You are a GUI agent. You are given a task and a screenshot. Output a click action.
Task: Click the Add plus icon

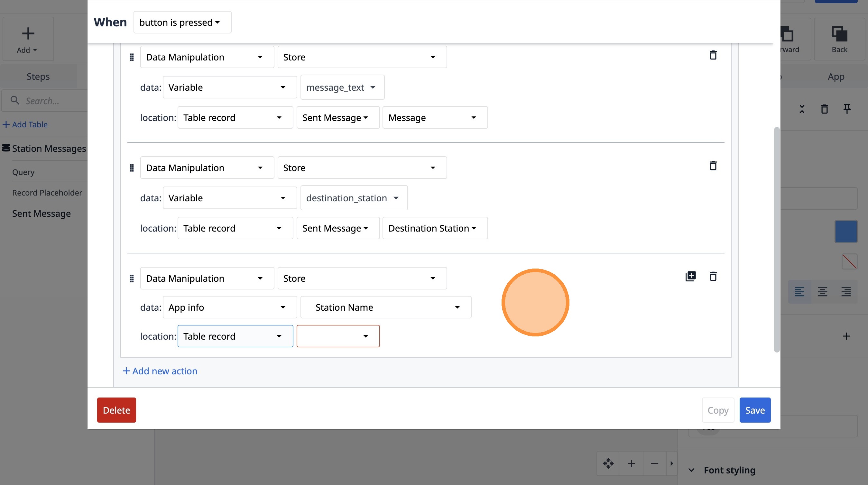coord(28,34)
